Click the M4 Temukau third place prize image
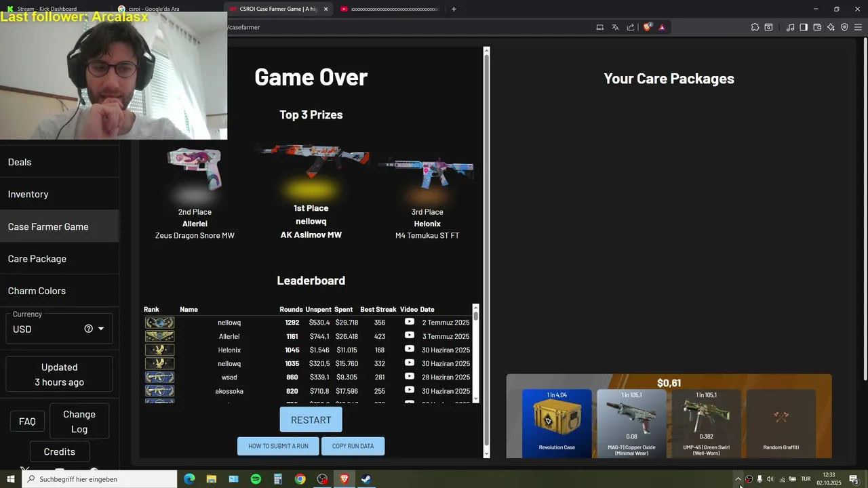868x488 pixels. [426, 172]
